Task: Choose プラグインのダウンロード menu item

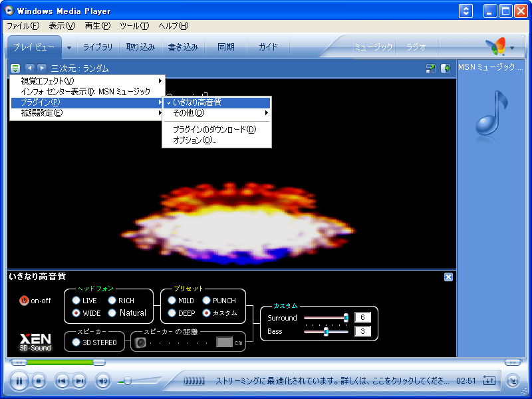Action: [217, 129]
